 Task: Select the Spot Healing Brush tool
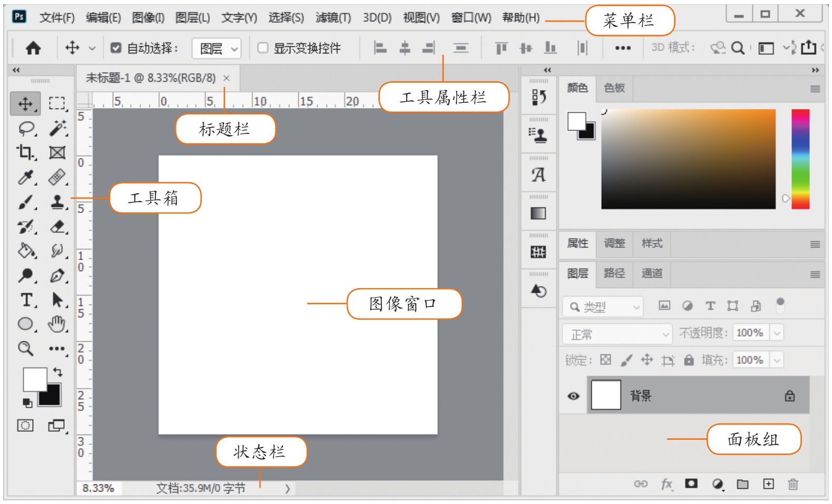57,177
